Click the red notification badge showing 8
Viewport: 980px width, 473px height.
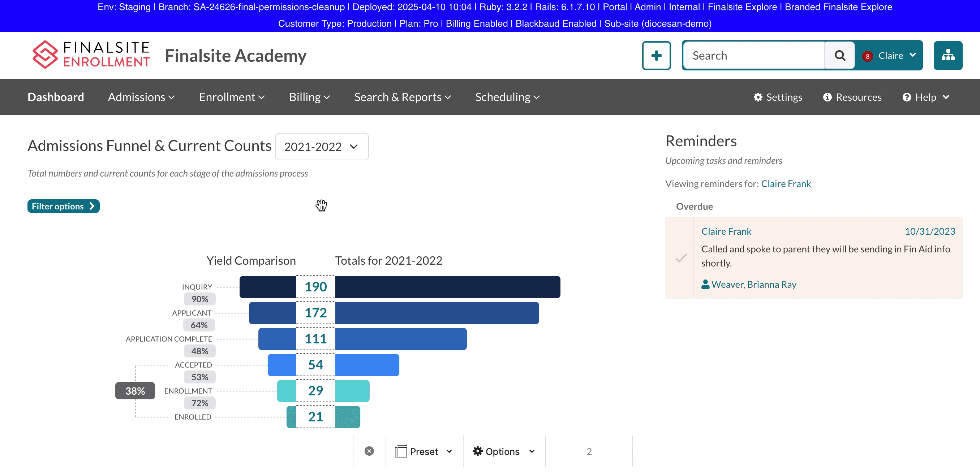tap(867, 56)
